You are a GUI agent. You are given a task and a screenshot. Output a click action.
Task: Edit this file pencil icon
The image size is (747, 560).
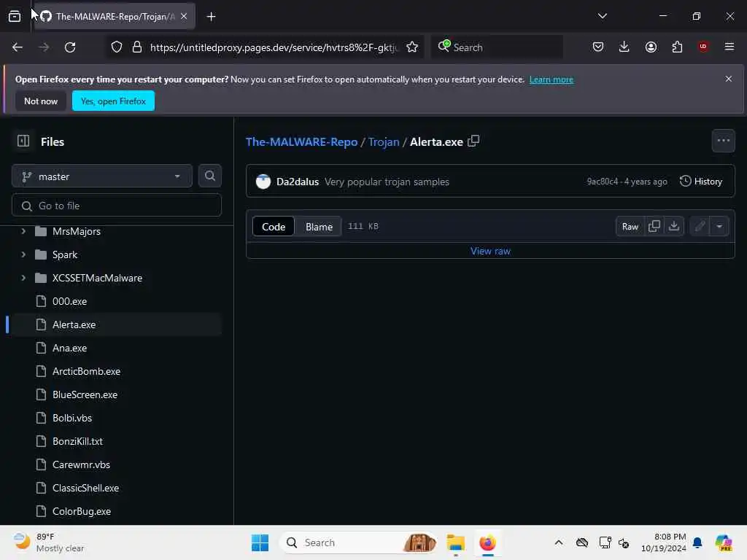tap(700, 226)
